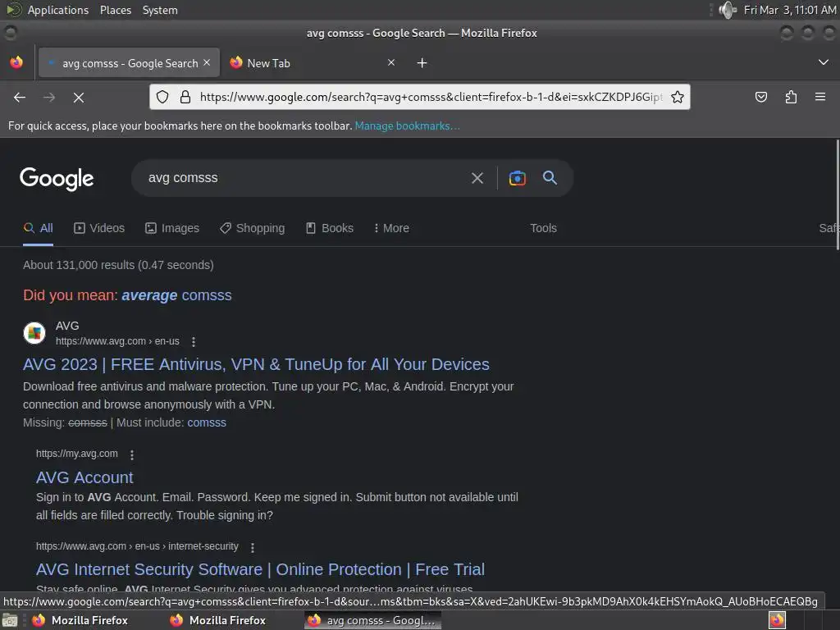This screenshot has width=840, height=630.
Task: Search by image with the camera icon
Action: [517, 178]
